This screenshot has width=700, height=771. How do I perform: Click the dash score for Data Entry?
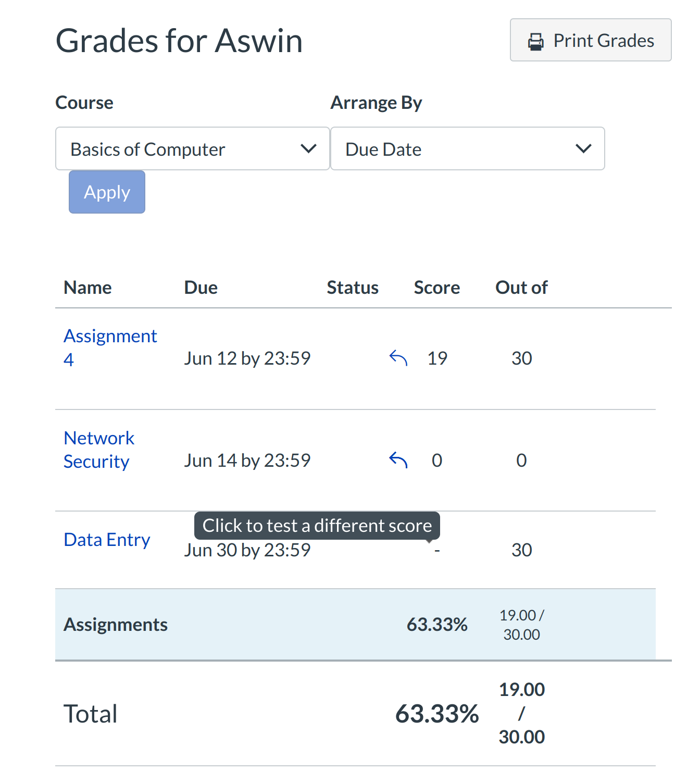tap(437, 550)
